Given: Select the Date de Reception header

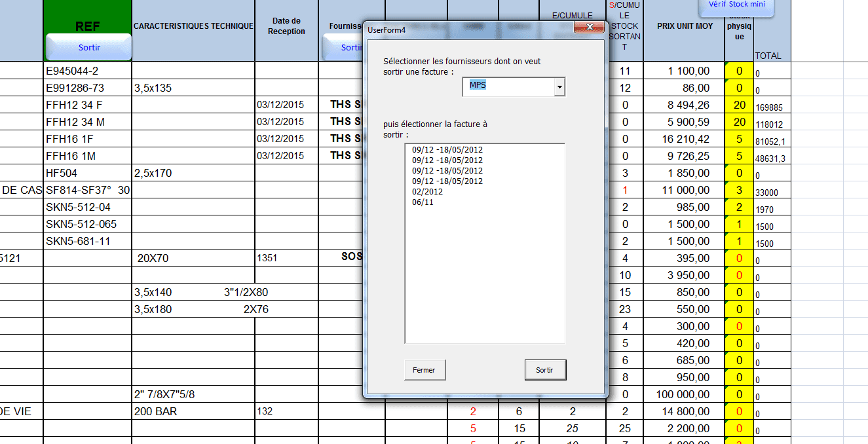Looking at the screenshot, I should (x=286, y=26).
